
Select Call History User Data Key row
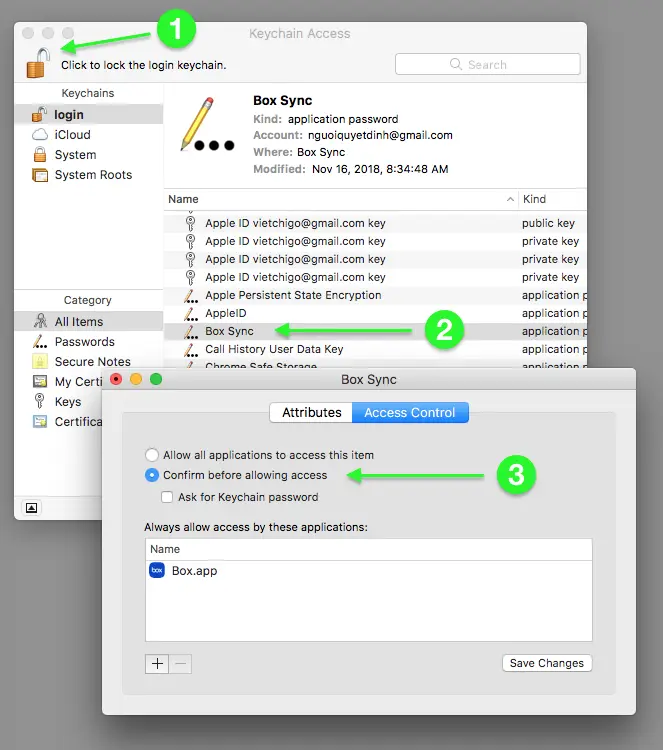[274, 349]
